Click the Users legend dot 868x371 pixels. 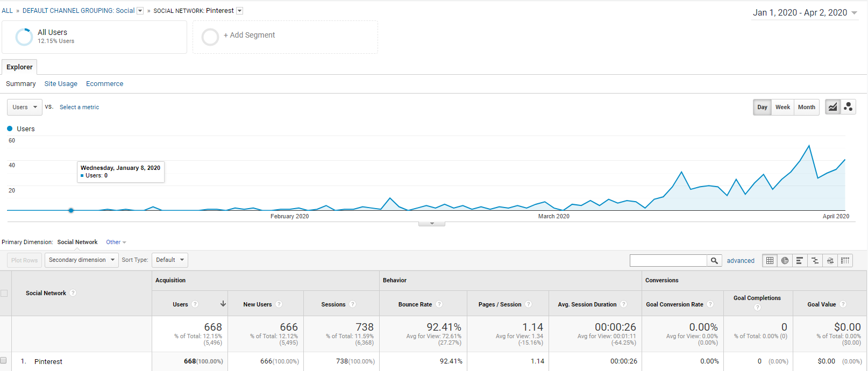[x=10, y=129]
